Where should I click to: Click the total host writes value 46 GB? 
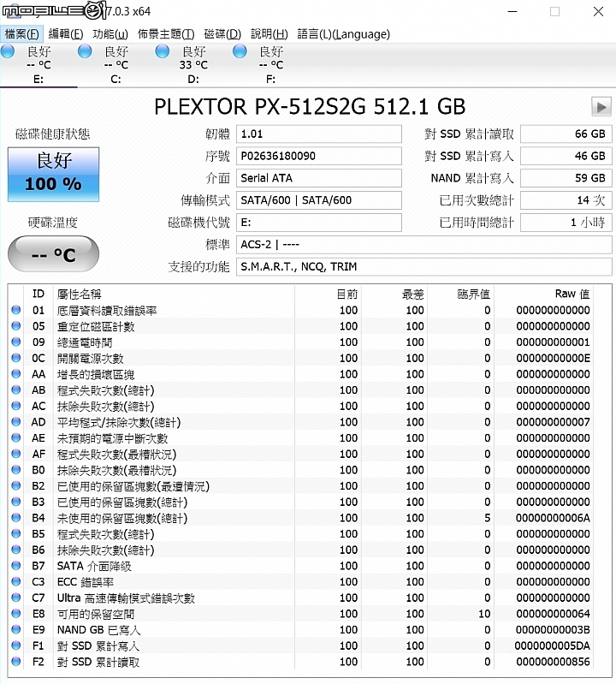click(x=566, y=156)
